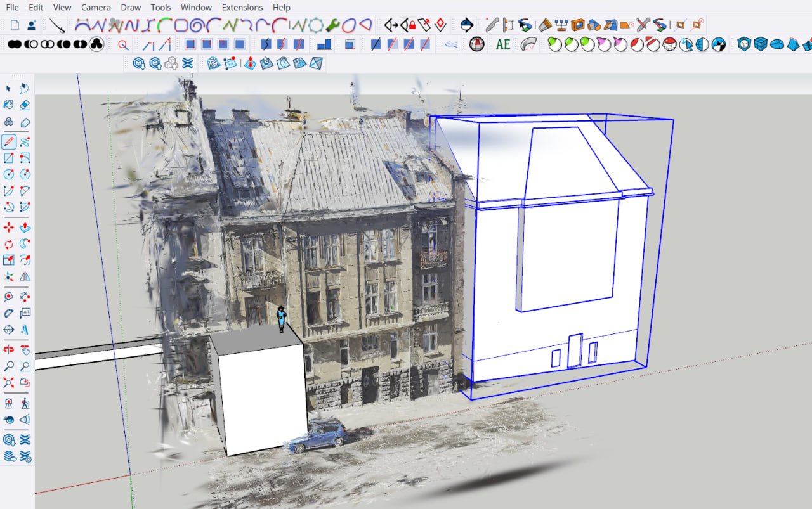Screen dimensions: 812x509
Task: Activate the Orbit tool
Action: click(8, 349)
